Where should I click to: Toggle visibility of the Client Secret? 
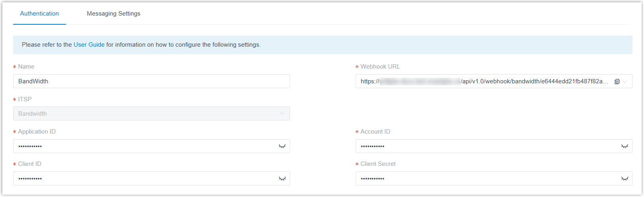pyautogui.click(x=625, y=179)
